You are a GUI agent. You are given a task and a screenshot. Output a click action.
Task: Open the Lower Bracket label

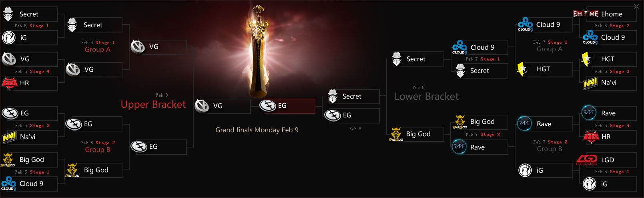point(427,97)
